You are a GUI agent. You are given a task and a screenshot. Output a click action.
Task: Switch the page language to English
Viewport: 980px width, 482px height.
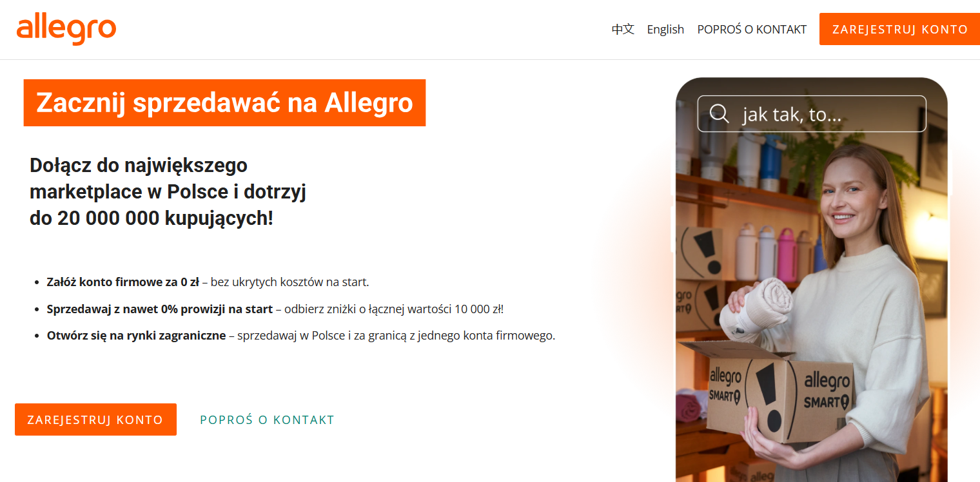tap(665, 29)
